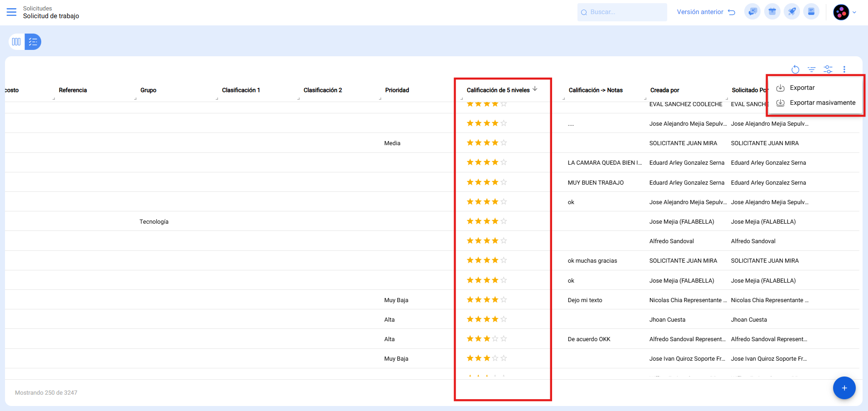Expand the user profile avatar dropdown
Viewport: 868px width, 411px height.
tap(845, 12)
